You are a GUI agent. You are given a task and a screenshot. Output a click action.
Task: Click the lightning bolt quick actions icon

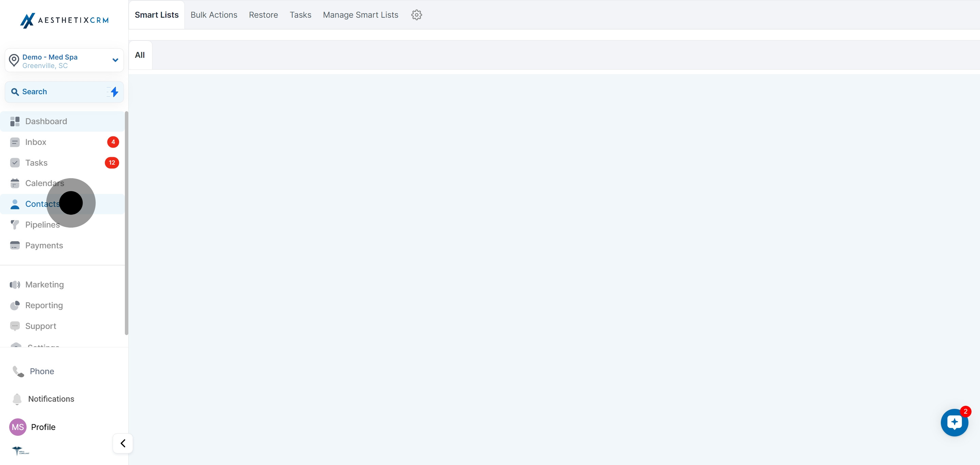coord(113,92)
